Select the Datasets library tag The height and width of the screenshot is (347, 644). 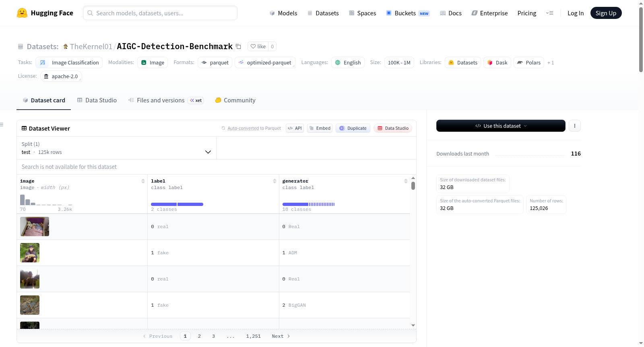463,62
